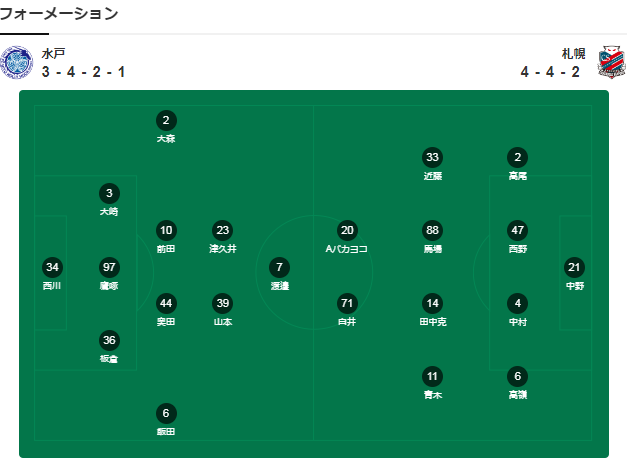627x461 pixels.
Task: Select the フォーメーション tab
Action: coord(58,14)
